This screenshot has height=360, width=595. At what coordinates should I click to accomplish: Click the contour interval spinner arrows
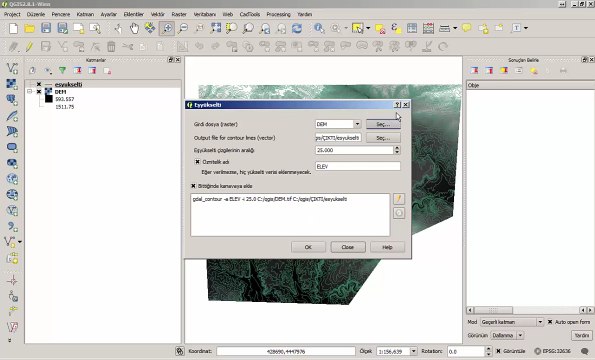point(397,150)
